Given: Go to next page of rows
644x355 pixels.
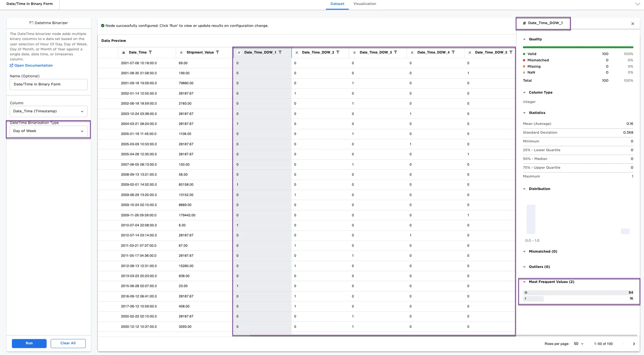Looking at the screenshot, I should click(x=634, y=344).
